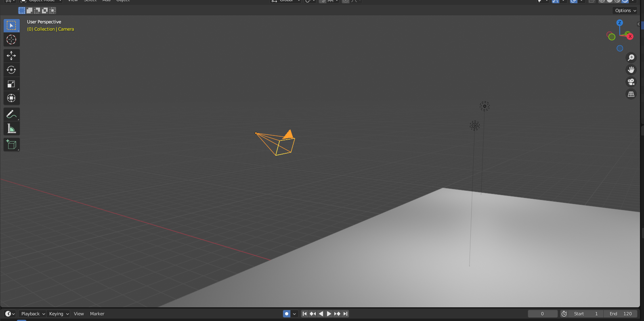The height and width of the screenshot is (321, 644).
Task: Click the green Y axis gizmo circle
Action: [x=612, y=37]
